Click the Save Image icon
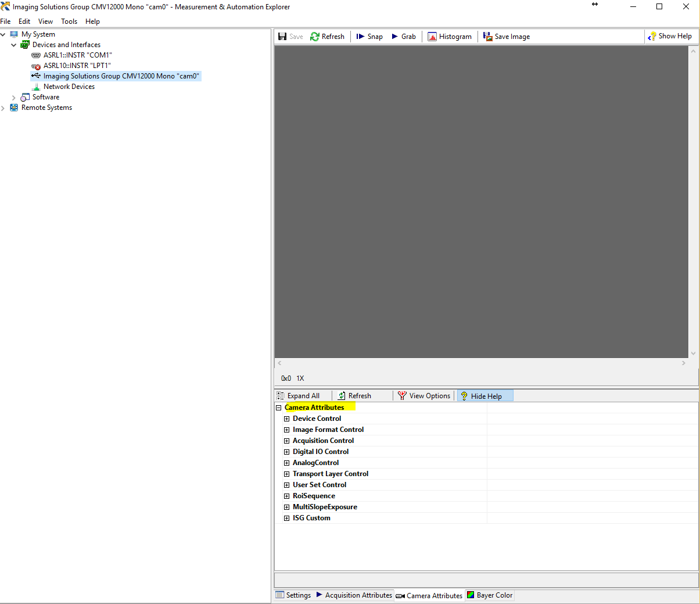 487,37
